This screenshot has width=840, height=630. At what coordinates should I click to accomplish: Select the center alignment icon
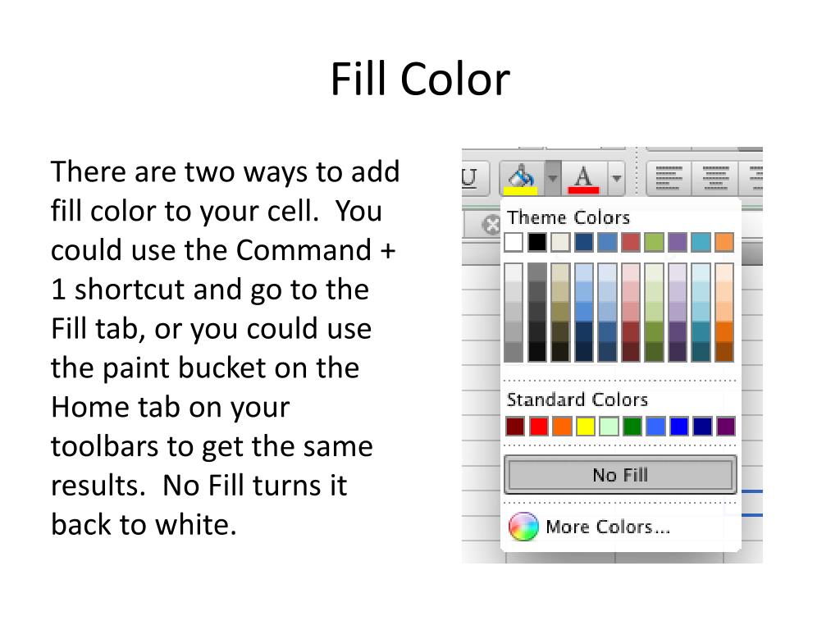(x=715, y=178)
